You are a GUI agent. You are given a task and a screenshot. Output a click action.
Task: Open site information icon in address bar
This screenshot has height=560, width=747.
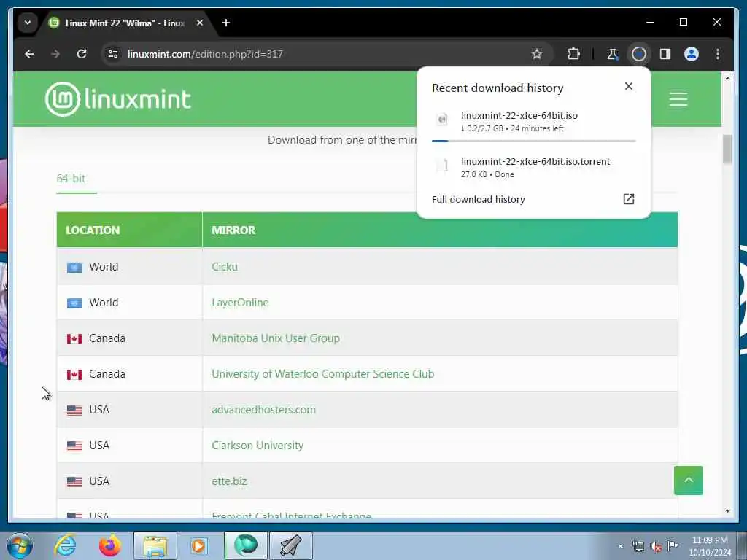click(x=113, y=54)
